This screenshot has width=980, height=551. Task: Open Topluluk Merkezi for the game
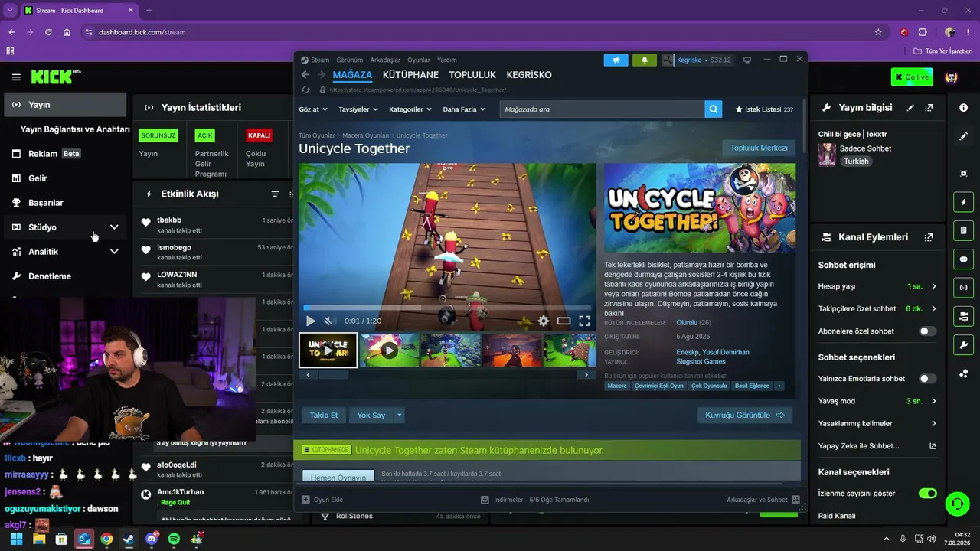click(759, 148)
